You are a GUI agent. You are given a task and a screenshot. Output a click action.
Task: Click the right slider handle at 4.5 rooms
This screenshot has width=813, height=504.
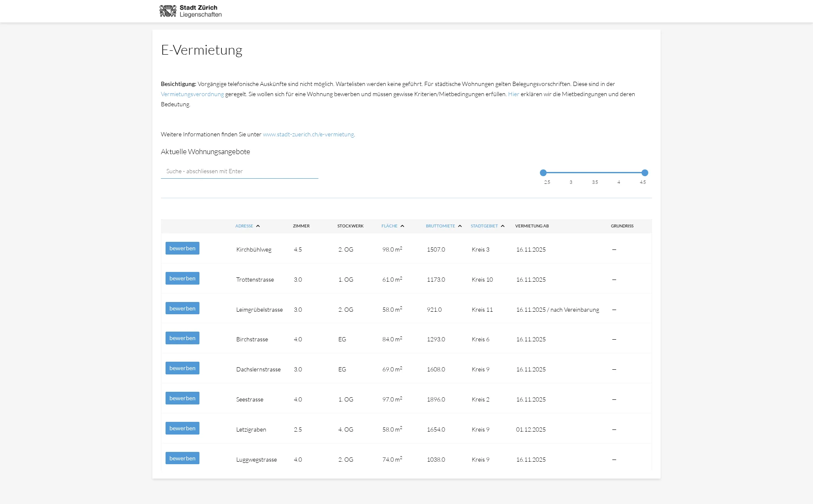645,173
